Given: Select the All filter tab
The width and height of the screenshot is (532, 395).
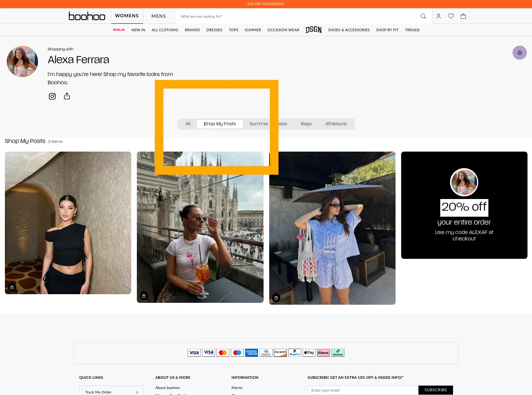Looking at the screenshot, I should [188, 124].
